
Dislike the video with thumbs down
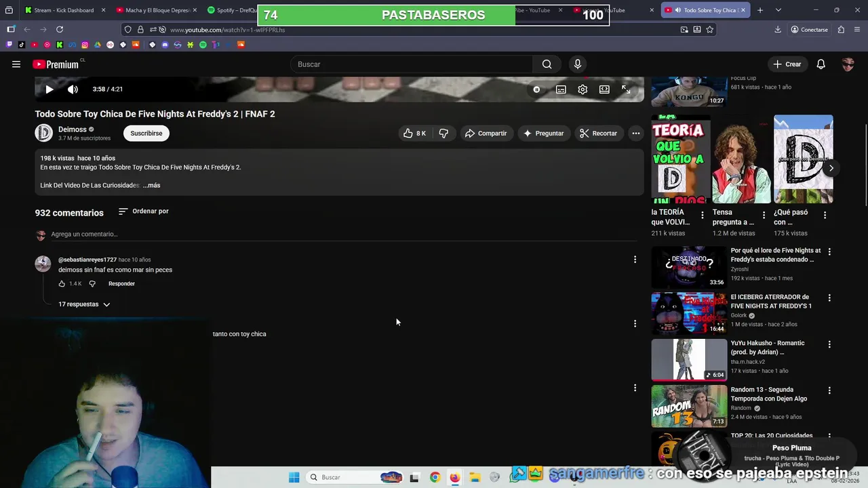click(x=443, y=134)
